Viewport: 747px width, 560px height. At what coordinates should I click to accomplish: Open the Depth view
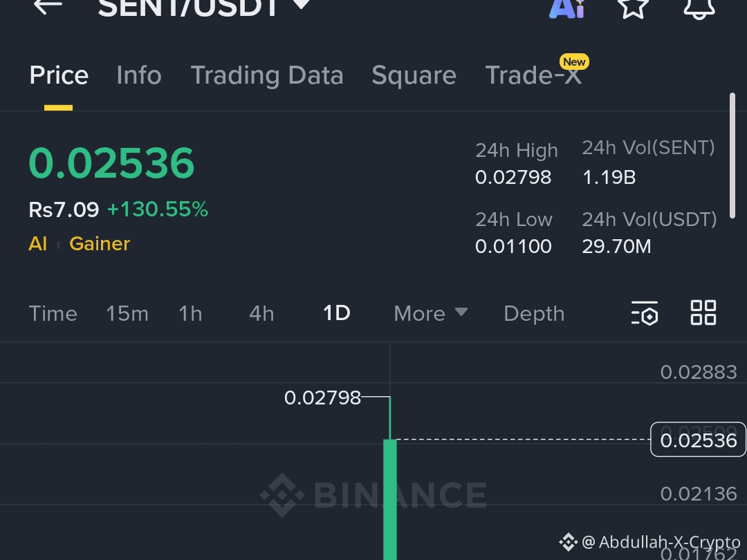tap(534, 313)
